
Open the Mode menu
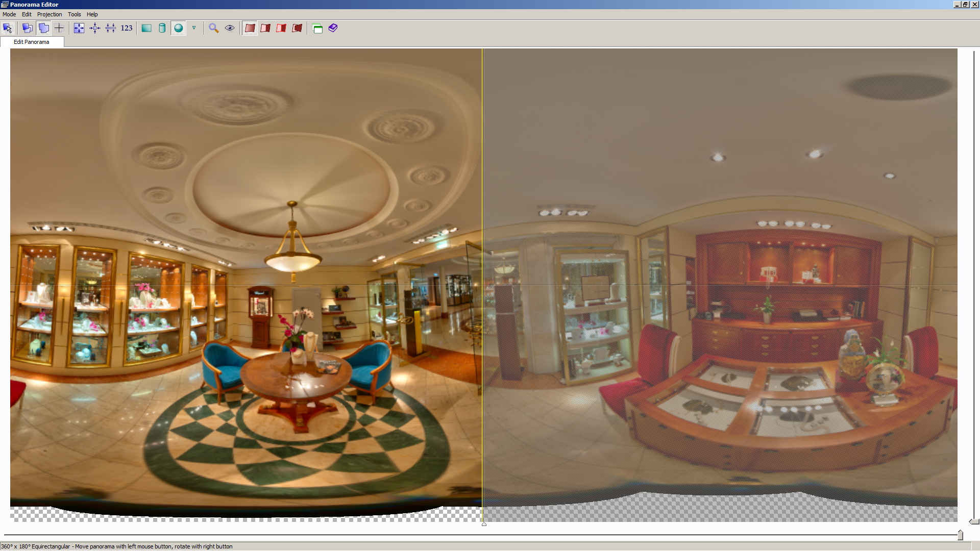(x=9, y=14)
